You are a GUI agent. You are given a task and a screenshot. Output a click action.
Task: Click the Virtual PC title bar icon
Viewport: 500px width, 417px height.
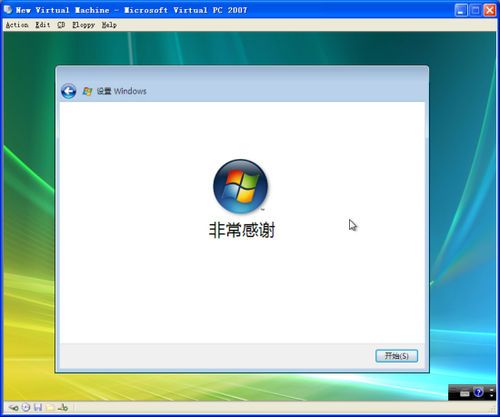8,9
